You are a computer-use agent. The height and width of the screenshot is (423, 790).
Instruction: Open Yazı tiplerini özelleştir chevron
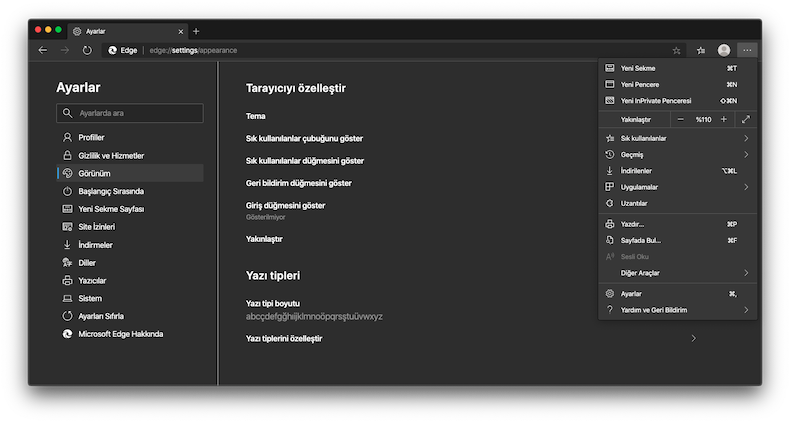[694, 338]
